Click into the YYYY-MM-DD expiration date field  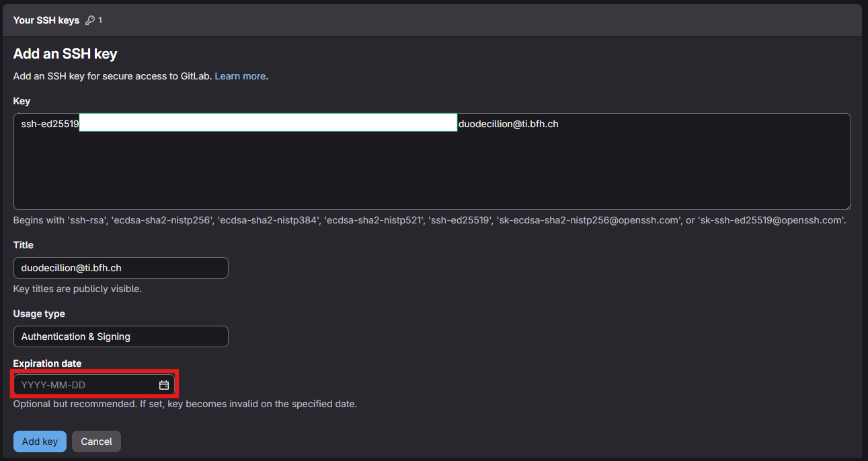point(84,385)
